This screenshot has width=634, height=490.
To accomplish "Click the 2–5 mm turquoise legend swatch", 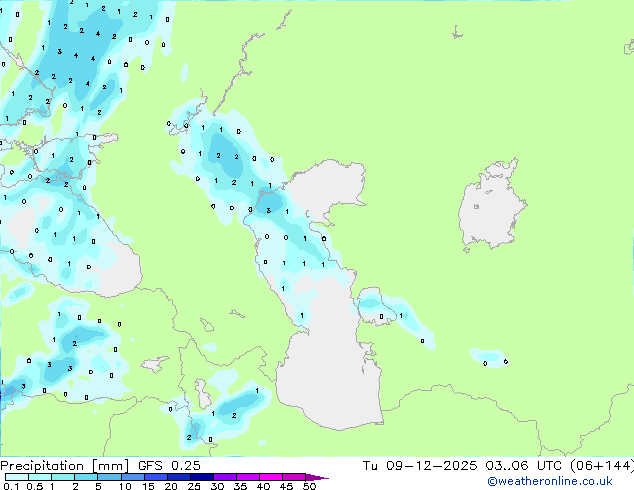I will click(86, 477).
